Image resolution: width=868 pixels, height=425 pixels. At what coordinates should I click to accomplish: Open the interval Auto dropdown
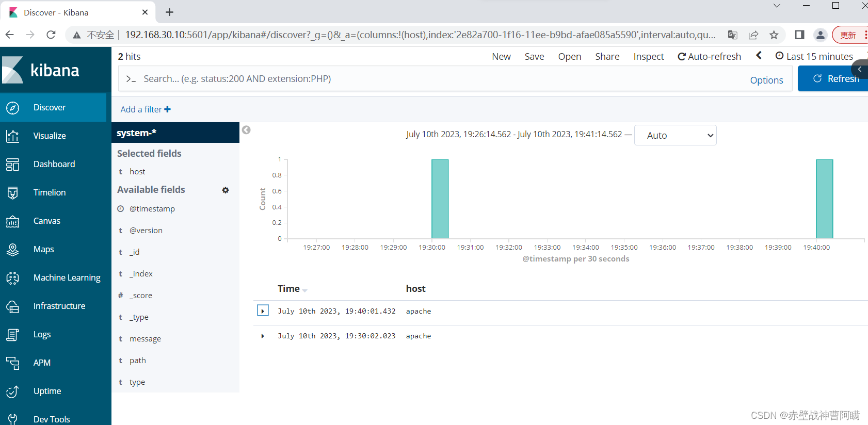tap(675, 135)
